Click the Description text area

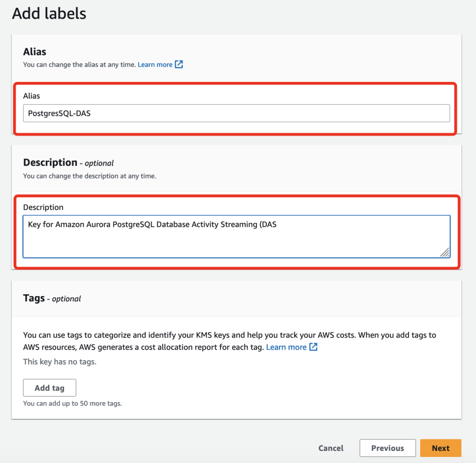click(237, 237)
